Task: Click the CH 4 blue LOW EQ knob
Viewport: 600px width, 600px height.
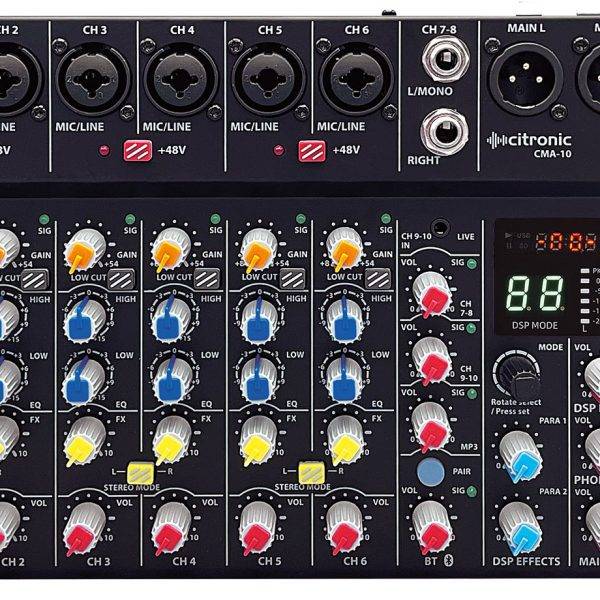Action: pos(171,381)
